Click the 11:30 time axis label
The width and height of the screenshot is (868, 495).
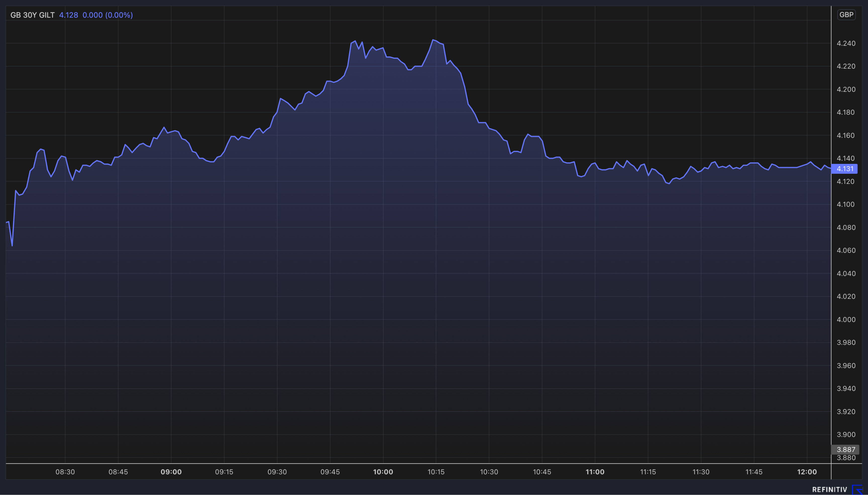(701, 472)
